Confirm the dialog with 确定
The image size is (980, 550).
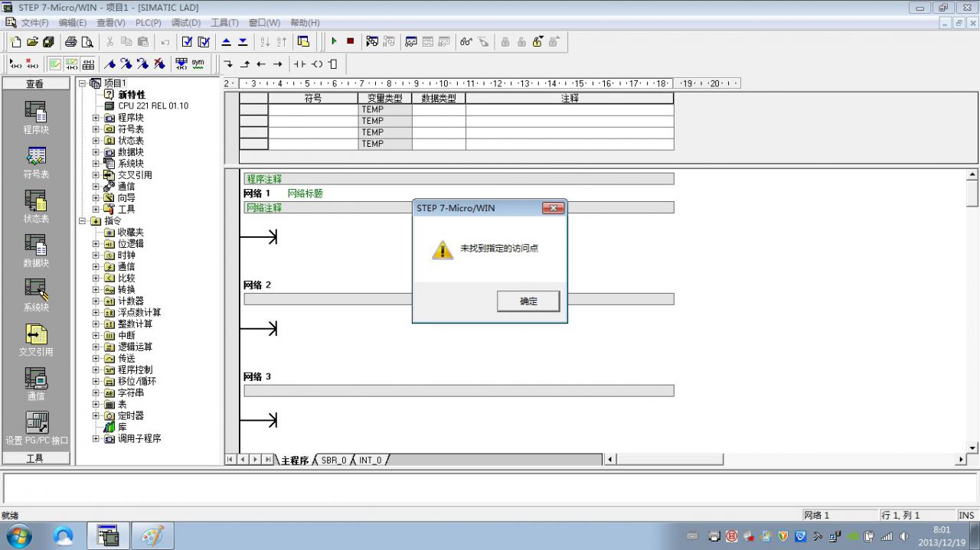pyautogui.click(x=528, y=301)
